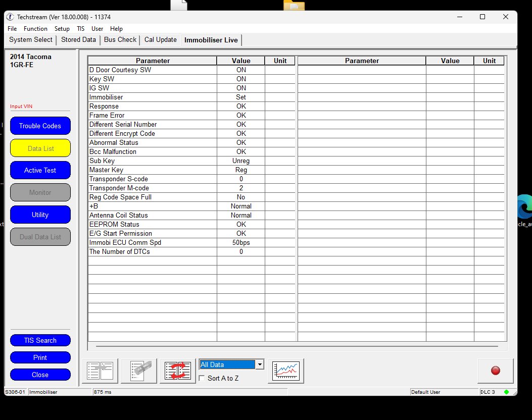532x420 pixels.
Task: Click the greyed Dual Data List button
Action: (x=40, y=237)
